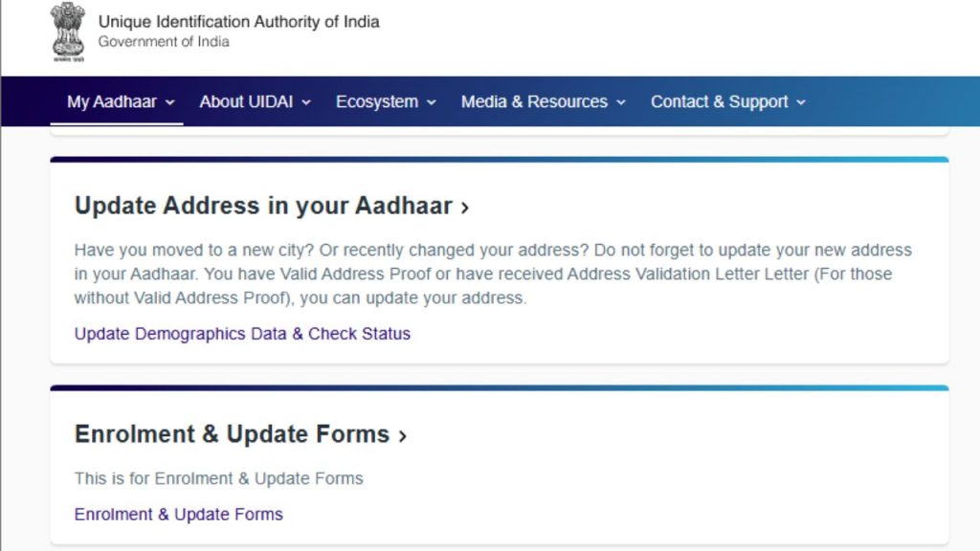Open the Ecosystem menu
Viewport: 980px width, 551px height.
tap(377, 101)
